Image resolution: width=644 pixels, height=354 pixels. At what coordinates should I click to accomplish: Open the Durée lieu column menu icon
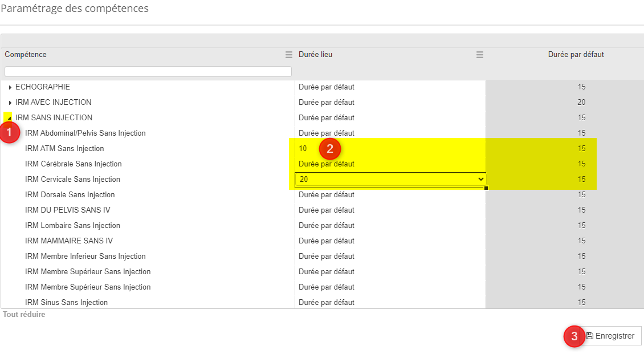click(479, 55)
